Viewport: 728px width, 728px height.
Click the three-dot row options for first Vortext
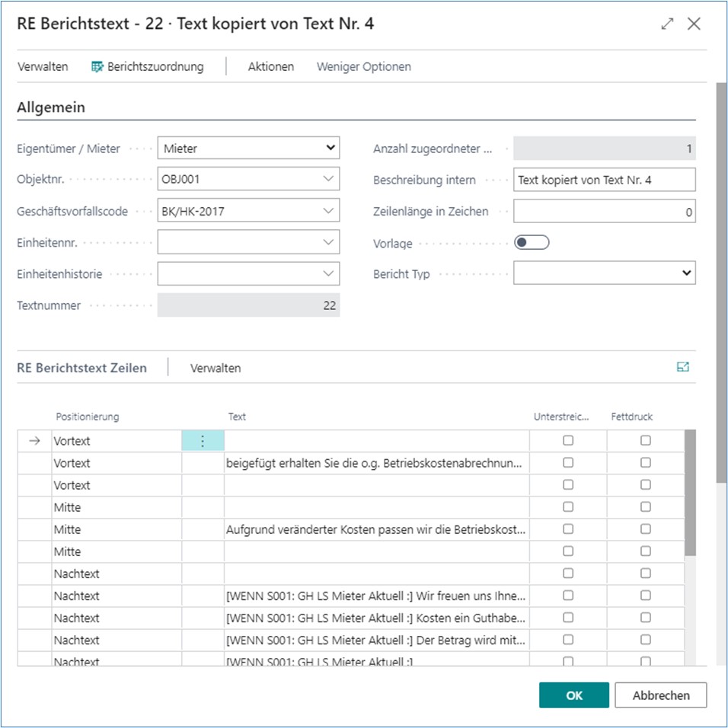tap(203, 441)
